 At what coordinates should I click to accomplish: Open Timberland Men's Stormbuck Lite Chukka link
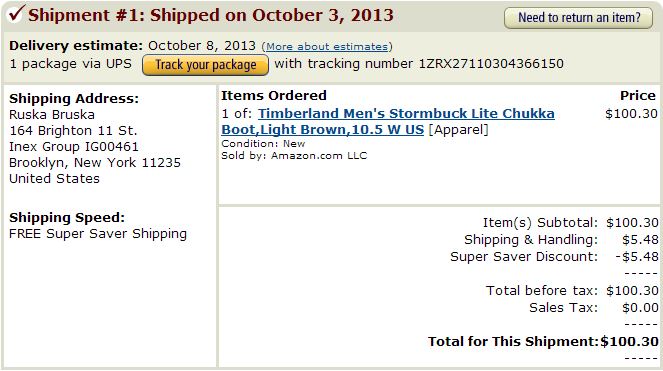(x=406, y=113)
